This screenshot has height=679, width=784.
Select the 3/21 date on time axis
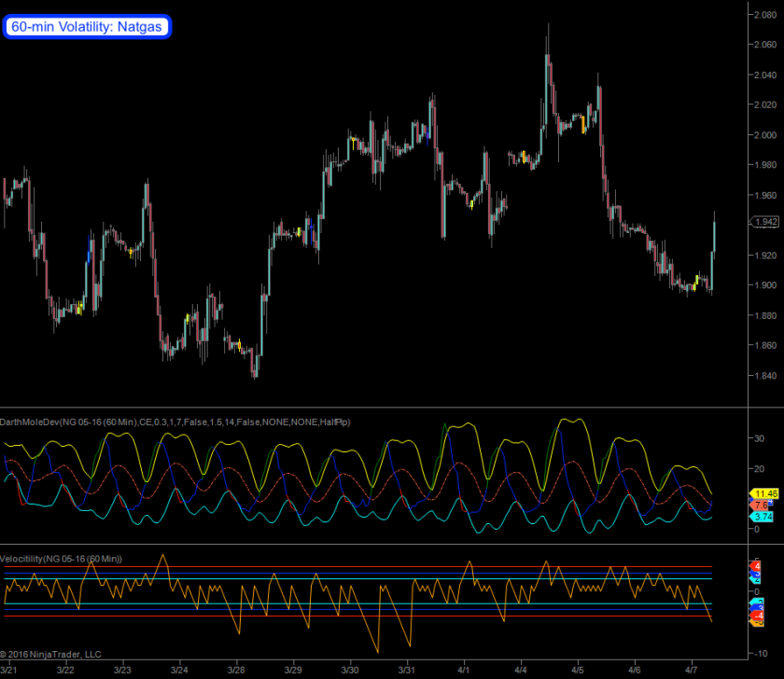10,670
